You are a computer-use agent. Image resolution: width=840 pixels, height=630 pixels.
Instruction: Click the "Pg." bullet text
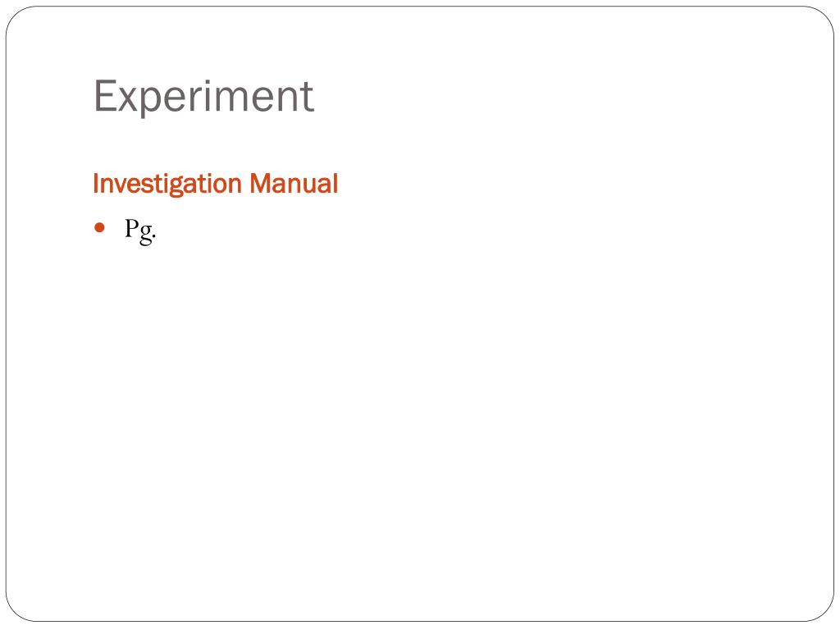pos(140,231)
